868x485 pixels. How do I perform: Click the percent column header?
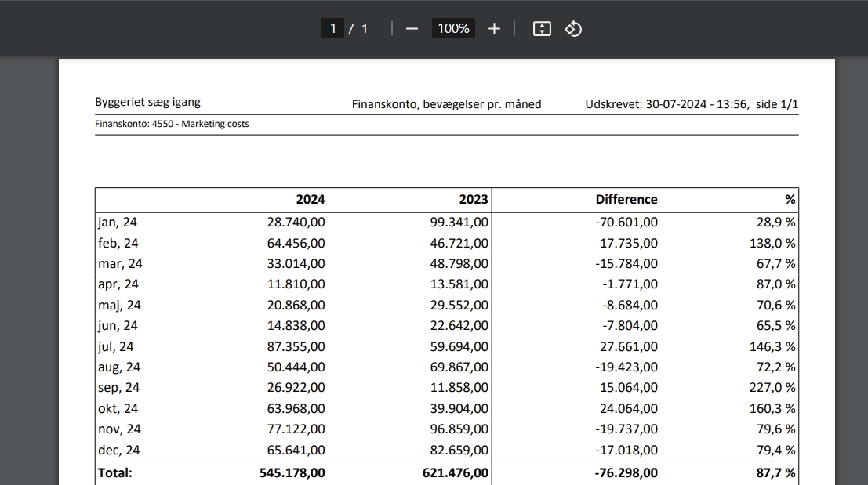click(x=790, y=199)
